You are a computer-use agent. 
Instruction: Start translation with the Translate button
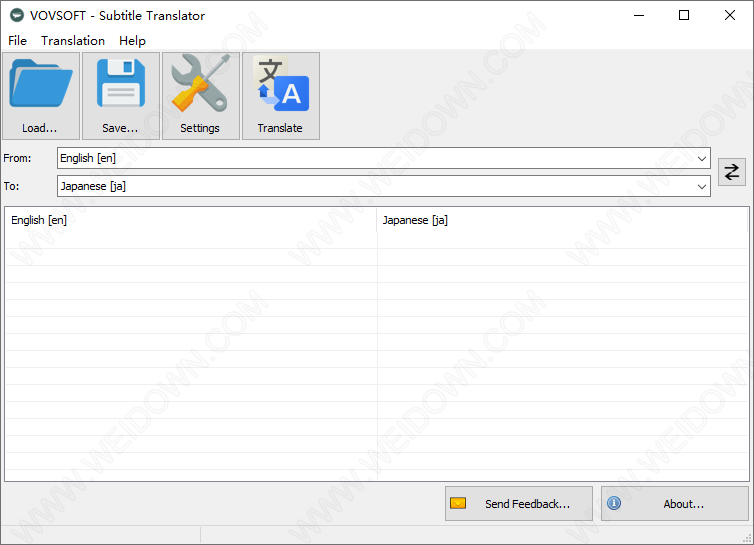[280, 96]
